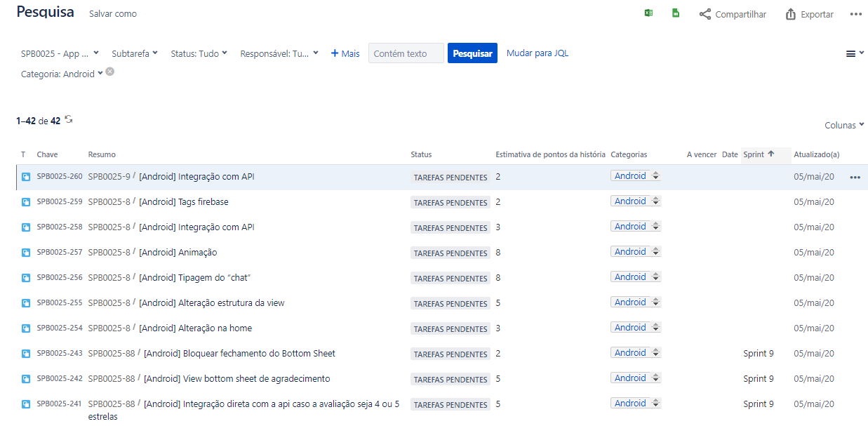Image resolution: width=868 pixels, height=426 pixels.
Task: Open the three-dot more options menu at top
Action: (x=856, y=14)
